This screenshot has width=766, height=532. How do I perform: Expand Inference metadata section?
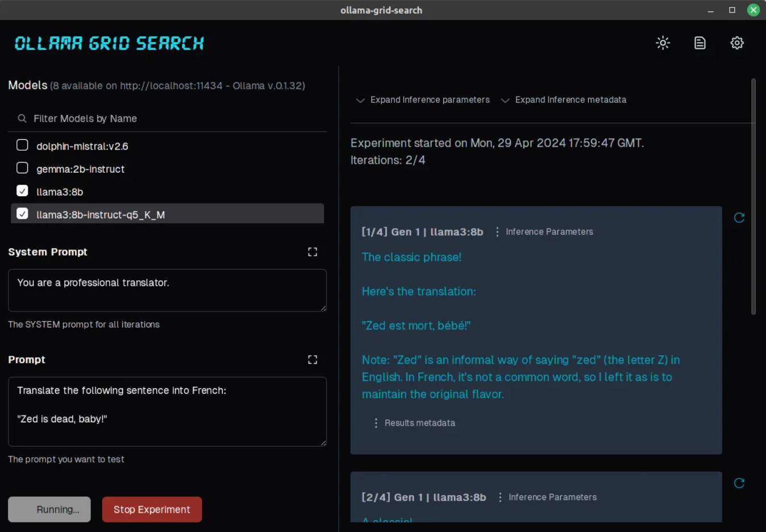(x=564, y=100)
